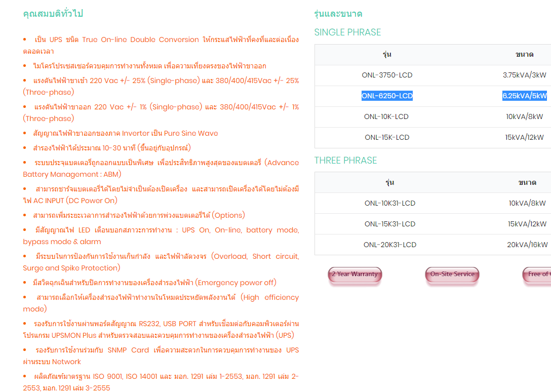Click 15kVA/12kW cell in ONL-15K31-LCD row

tap(527, 223)
